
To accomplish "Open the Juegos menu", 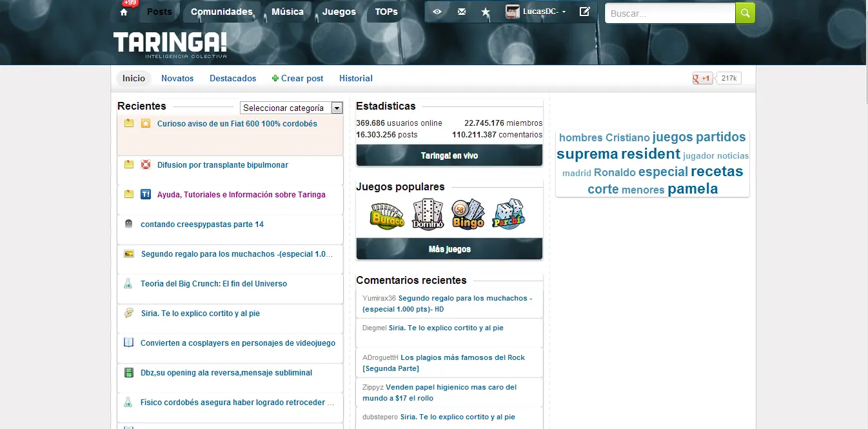I will tap(339, 12).
